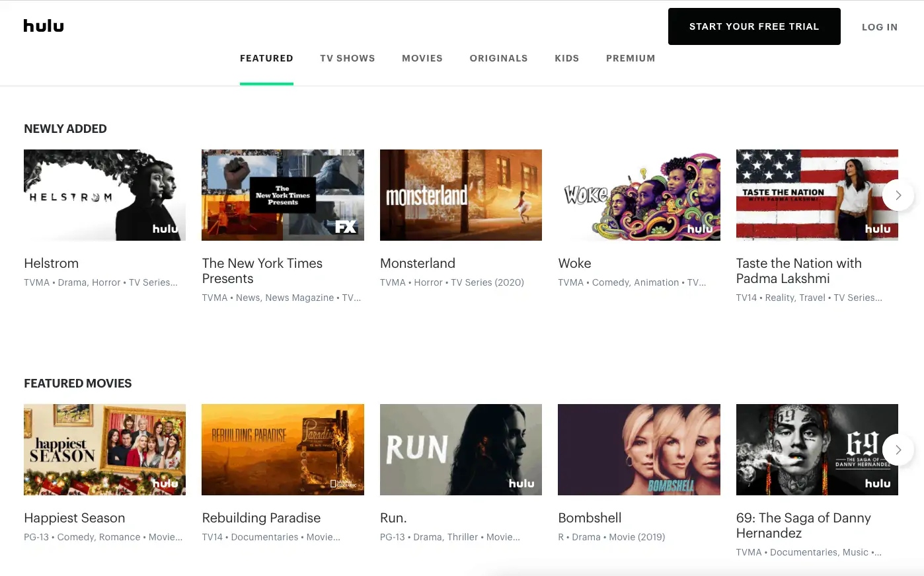The image size is (924, 576).
Task: Advance Featured Movies carousel with right chevron
Action: click(898, 450)
